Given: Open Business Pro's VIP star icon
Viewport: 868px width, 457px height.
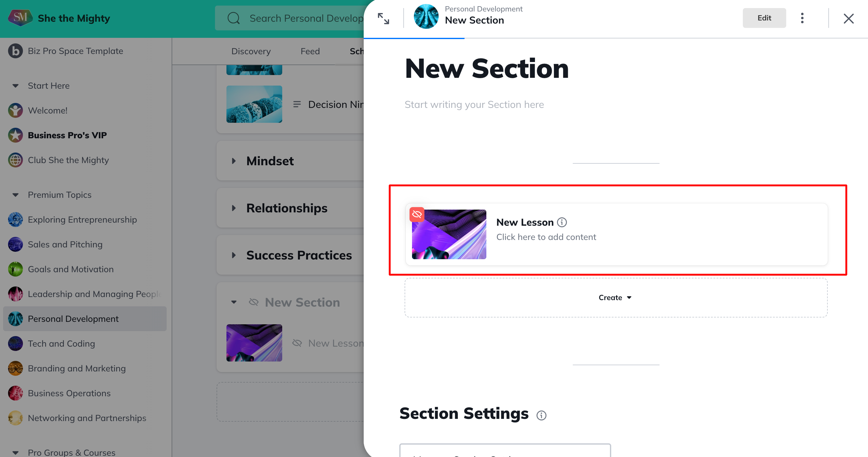Looking at the screenshot, I should [15, 135].
